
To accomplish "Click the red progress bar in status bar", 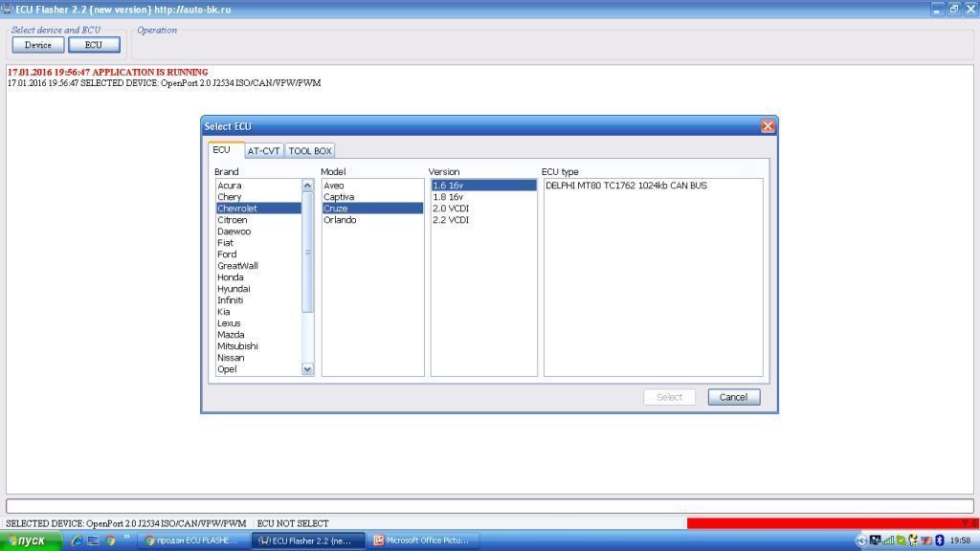I will 832,523.
